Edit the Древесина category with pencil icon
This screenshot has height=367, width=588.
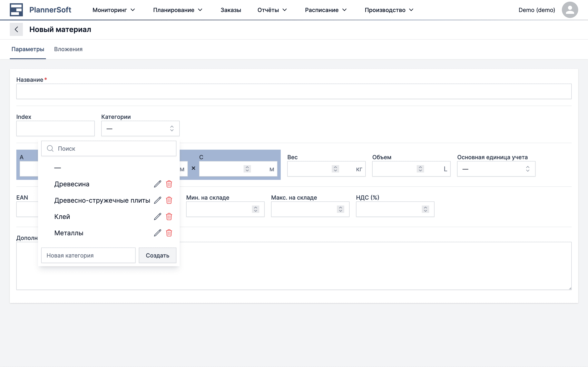coord(157,184)
